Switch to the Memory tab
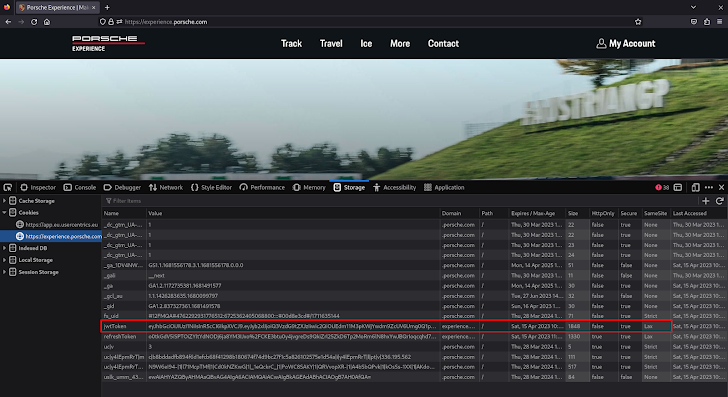Screen dimensions: 728x397 309,188
